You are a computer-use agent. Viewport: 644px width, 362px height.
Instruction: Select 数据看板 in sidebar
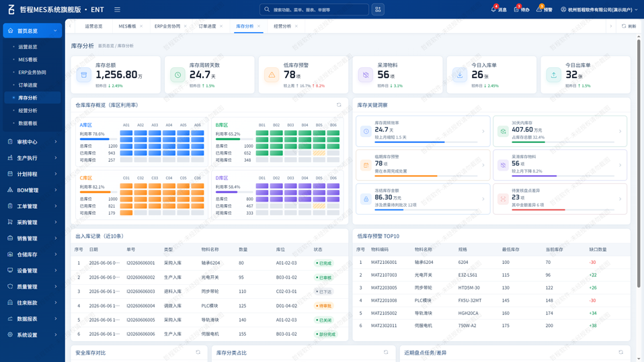click(x=28, y=123)
